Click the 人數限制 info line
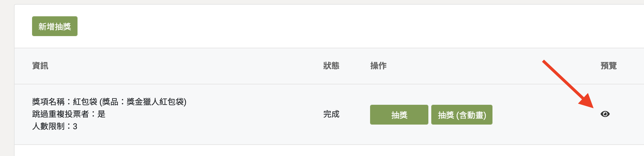 click(54, 126)
